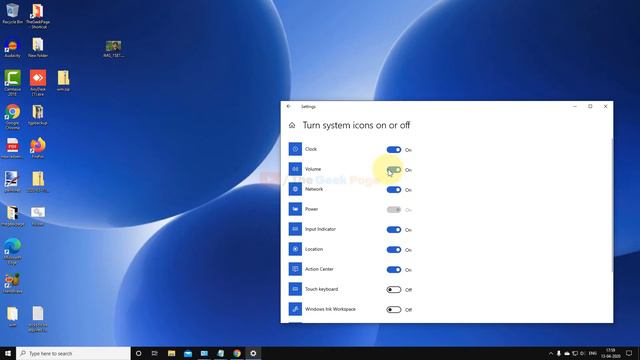Viewport: 640px width, 360px height.
Task: Select the 'Location' label text
Action: click(x=314, y=249)
